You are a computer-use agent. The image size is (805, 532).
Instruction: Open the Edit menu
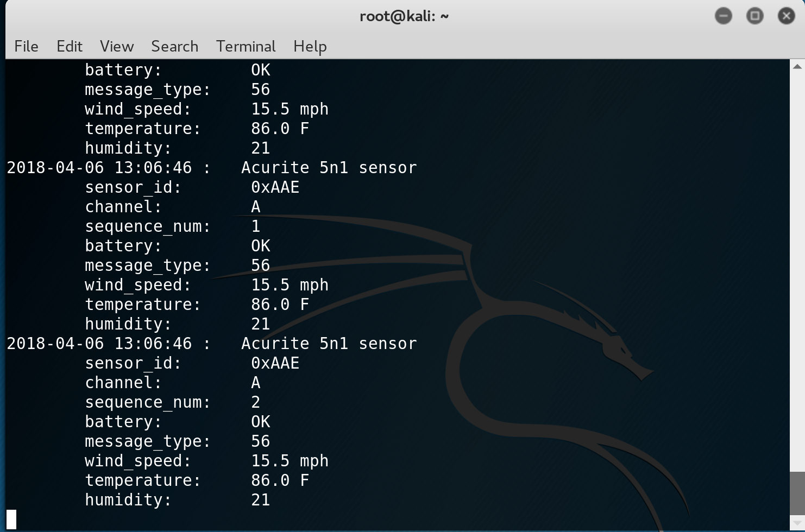click(x=70, y=46)
